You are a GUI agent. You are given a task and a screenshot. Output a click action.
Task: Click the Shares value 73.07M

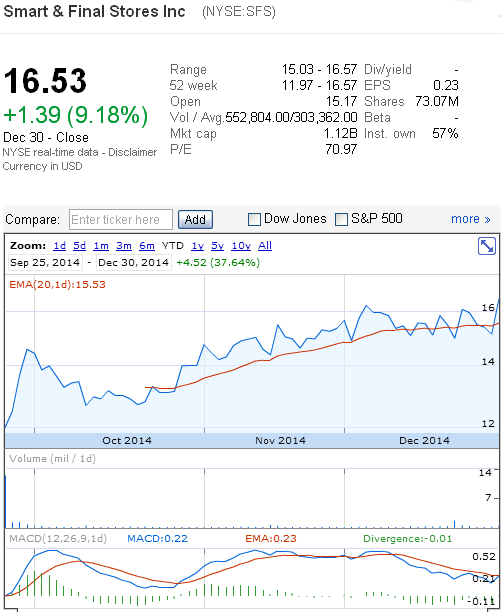pos(437,101)
